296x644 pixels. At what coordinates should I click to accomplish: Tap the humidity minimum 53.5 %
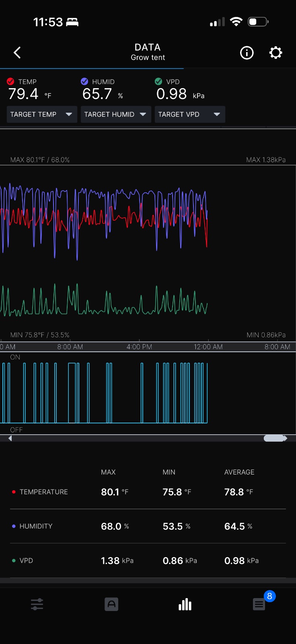[x=177, y=526]
